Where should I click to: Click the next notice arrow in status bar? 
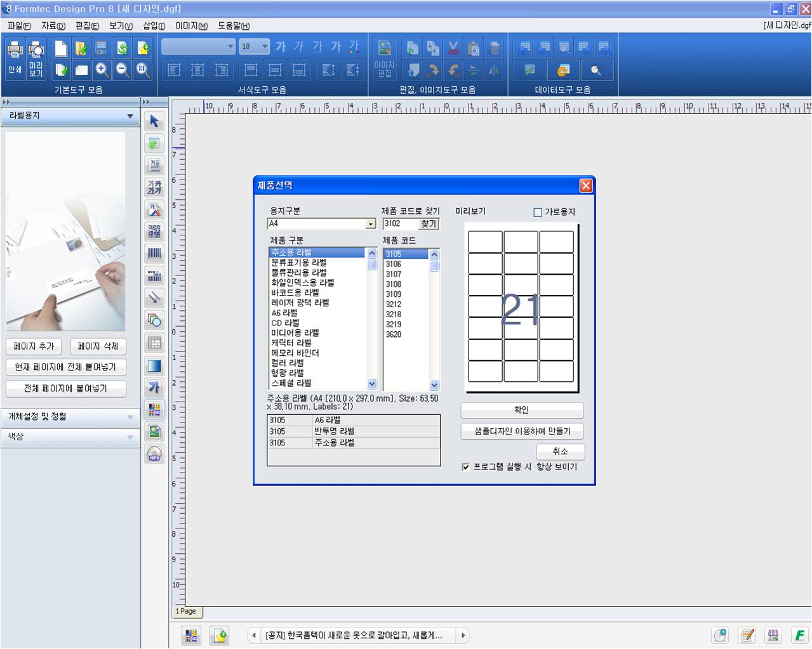(x=463, y=635)
